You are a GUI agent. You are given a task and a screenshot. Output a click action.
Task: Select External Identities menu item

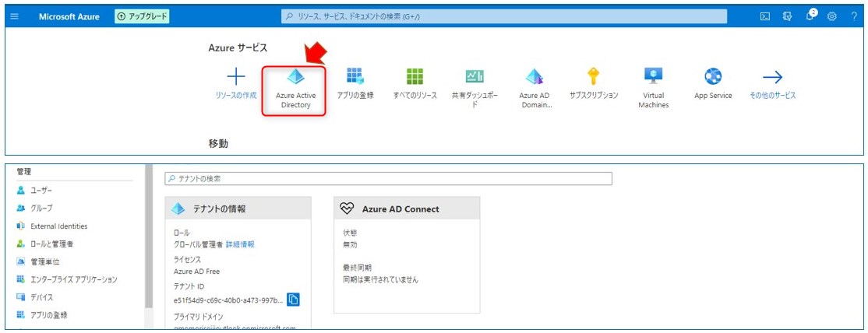tap(58, 226)
